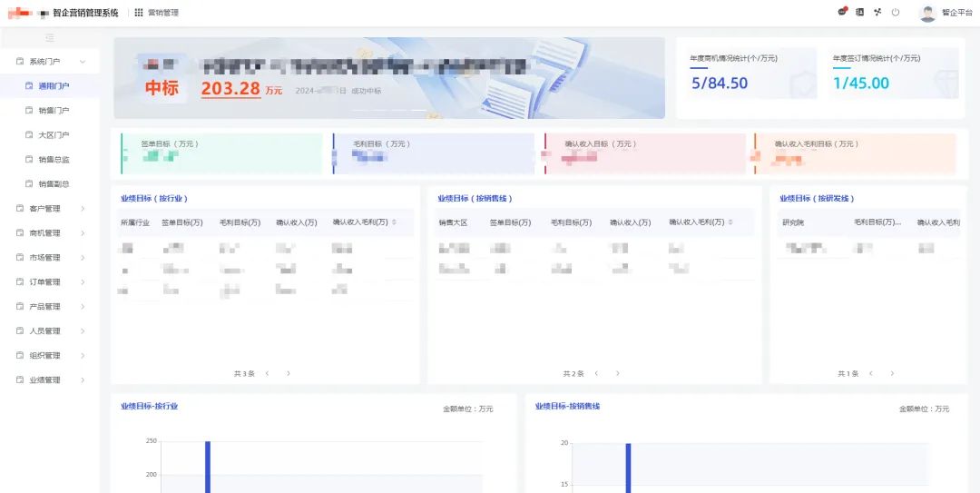The height and width of the screenshot is (493, 980).
Task: Sort 确认收入毛利 column in the sales line table
Action: pyautogui.click(x=730, y=222)
